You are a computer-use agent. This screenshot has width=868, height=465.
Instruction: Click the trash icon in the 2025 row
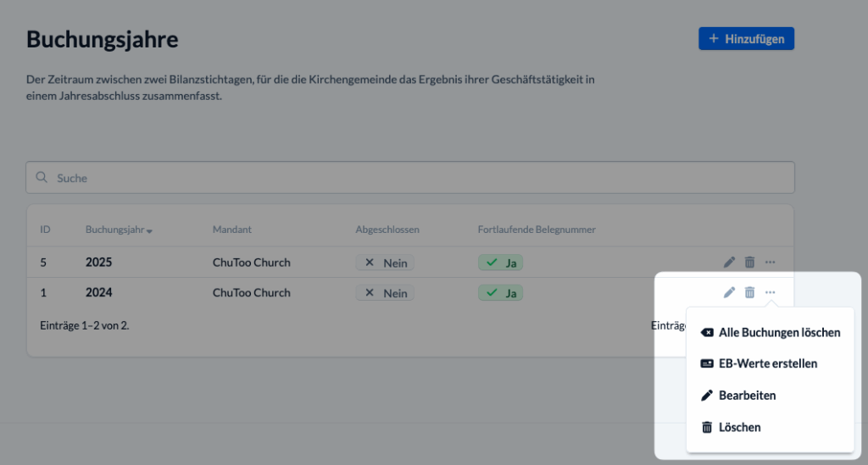749,263
